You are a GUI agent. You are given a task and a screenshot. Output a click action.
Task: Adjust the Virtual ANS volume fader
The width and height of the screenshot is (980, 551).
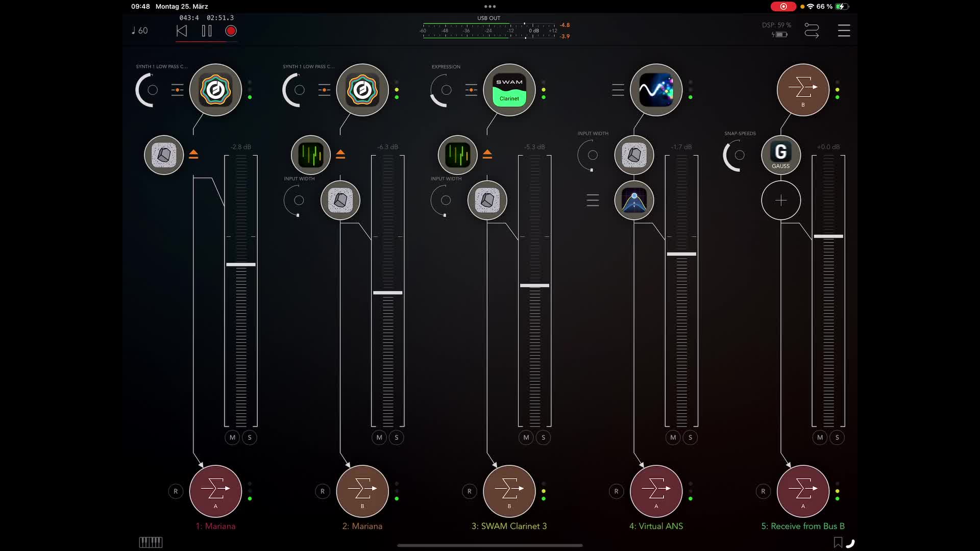[681, 254]
